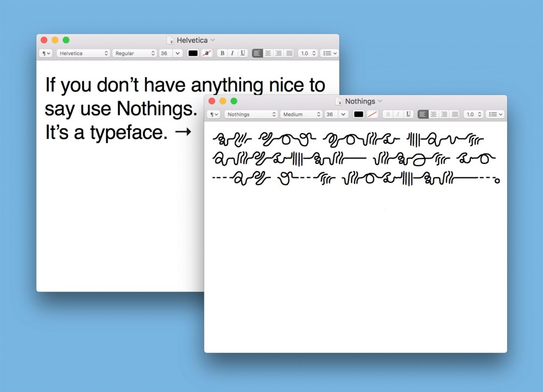The height and width of the screenshot is (392, 543).
Task: Click the font size field in Nothings window
Action: 331,115
